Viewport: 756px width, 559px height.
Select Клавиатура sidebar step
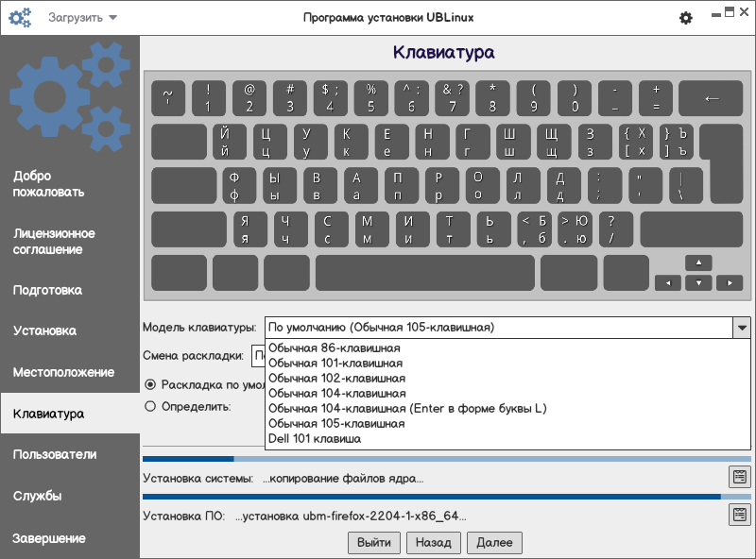tap(70, 414)
